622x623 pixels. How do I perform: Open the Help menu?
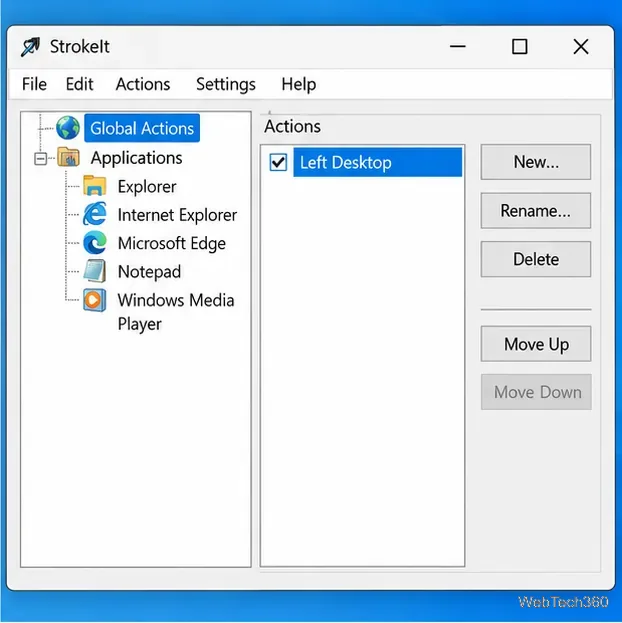coord(298,84)
